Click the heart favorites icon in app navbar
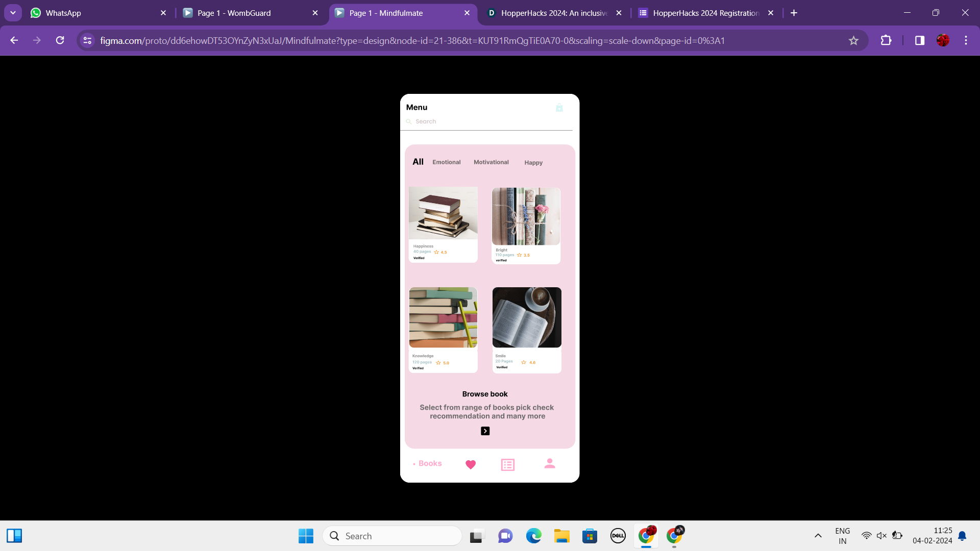Viewport: 980px width, 551px height. tap(470, 464)
